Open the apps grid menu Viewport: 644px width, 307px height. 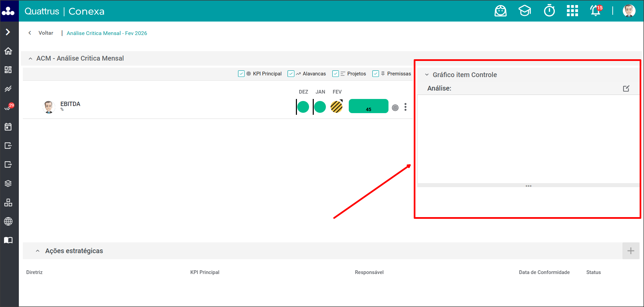pos(572,11)
